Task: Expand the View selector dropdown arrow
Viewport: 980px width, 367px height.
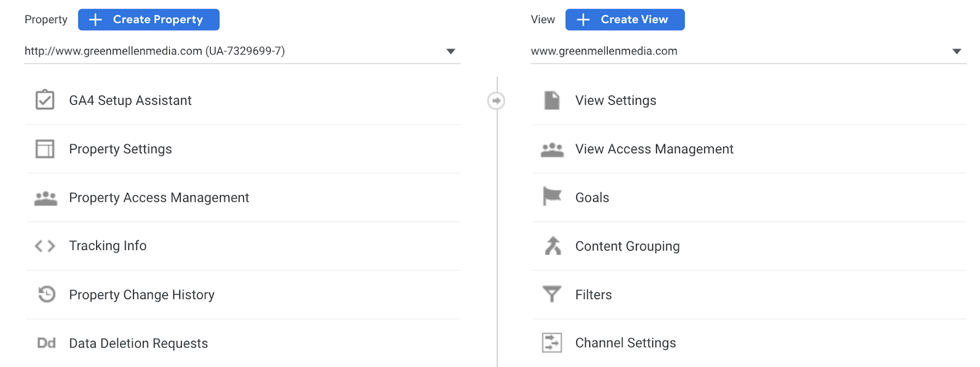Action: [x=957, y=51]
